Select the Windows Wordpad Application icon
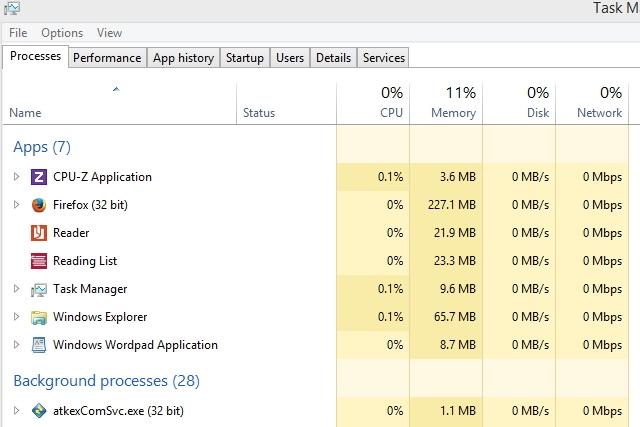 point(39,345)
